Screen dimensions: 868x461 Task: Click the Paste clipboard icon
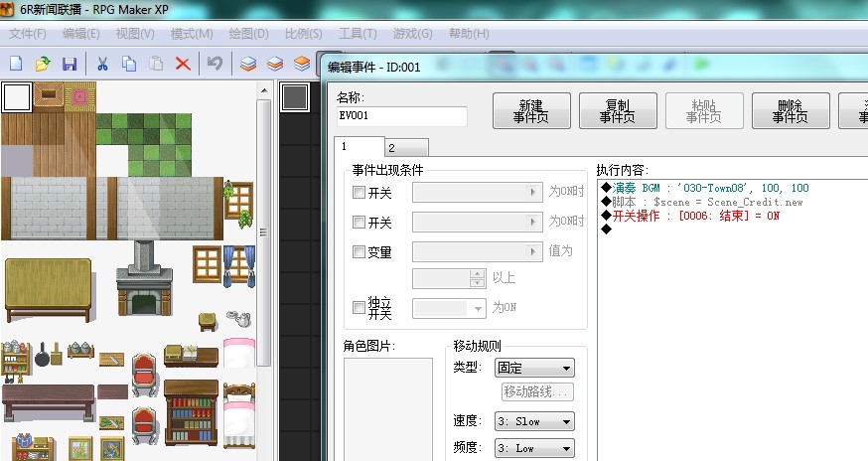[x=157, y=64]
